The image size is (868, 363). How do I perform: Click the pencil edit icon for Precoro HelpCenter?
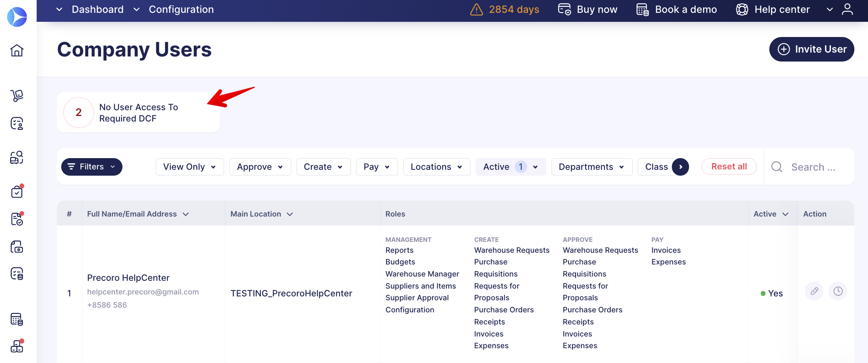tap(814, 291)
